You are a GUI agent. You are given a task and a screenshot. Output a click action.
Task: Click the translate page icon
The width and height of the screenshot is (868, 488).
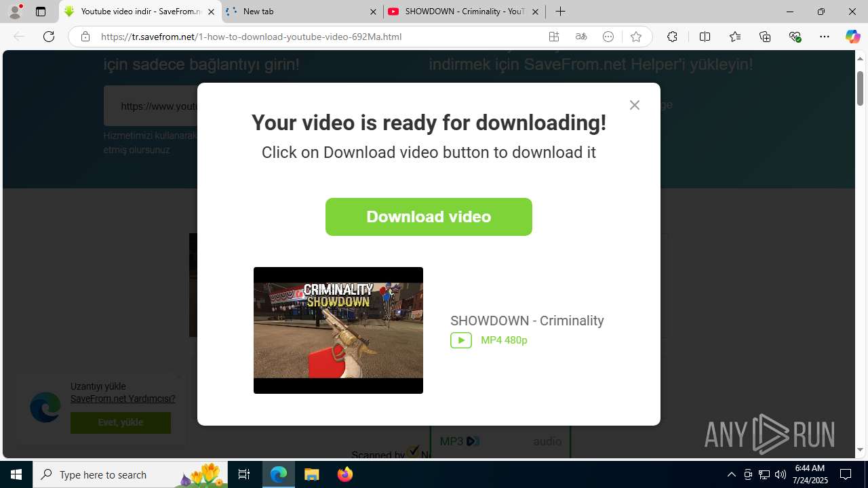(581, 37)
